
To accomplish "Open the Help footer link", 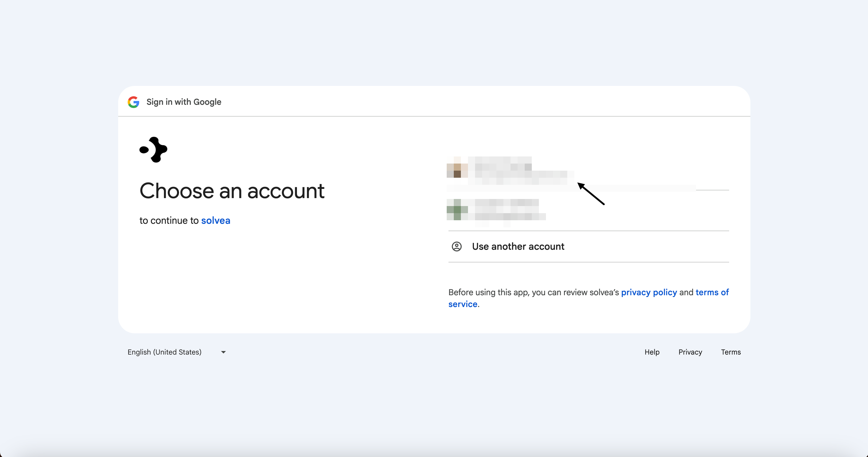I will coord(652,352).
